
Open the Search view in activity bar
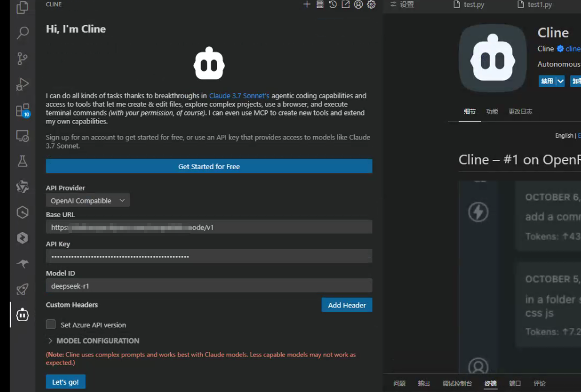point(22,33)
